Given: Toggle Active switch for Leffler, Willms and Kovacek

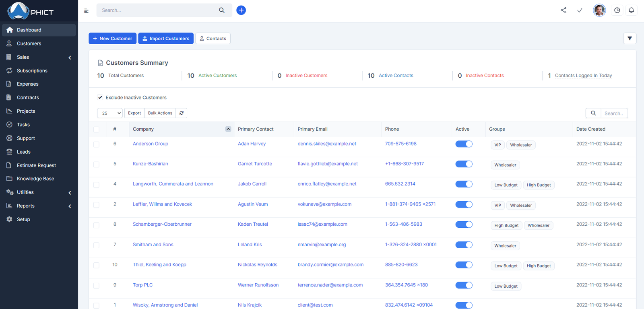Looking at the screenshot, I should [464, 204].
